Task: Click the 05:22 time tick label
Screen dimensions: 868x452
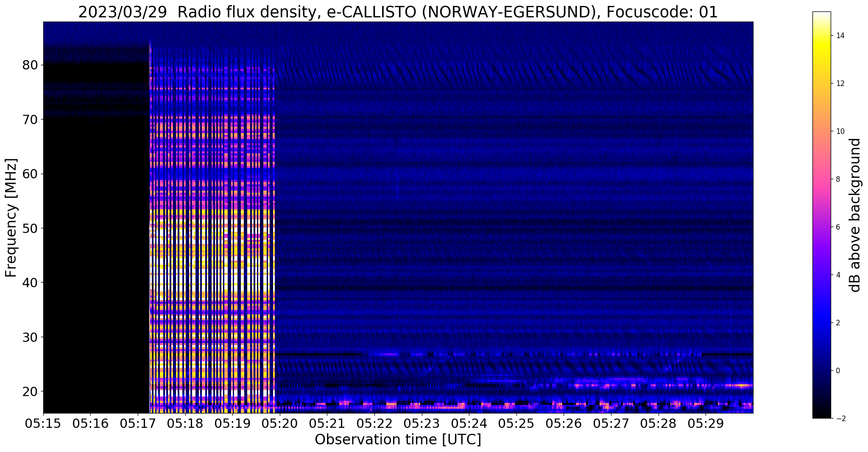Action: pos(374,422)
